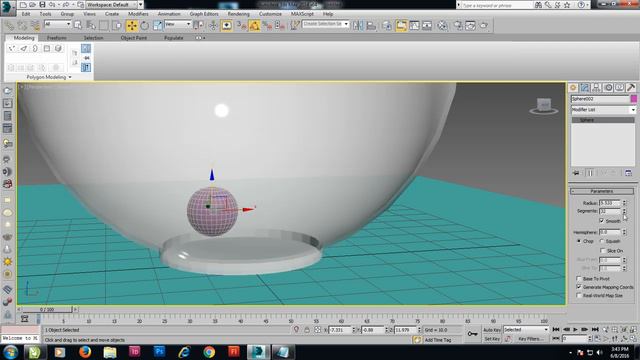Switch to the Freeform ribbon tab
The image size is (640, 360).
click(x=57, y=38)
